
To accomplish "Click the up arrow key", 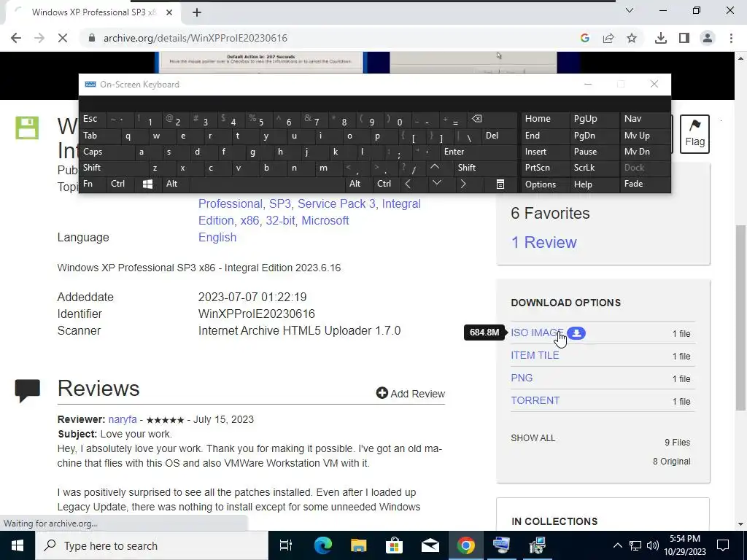I will (x=435, y=167).
